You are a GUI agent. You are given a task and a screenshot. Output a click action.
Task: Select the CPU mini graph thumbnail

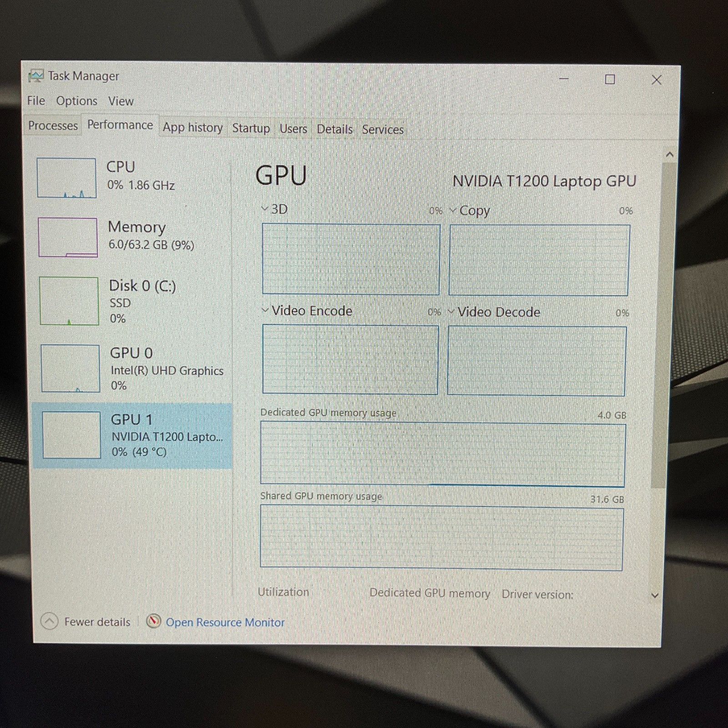(x=66, y=178)
